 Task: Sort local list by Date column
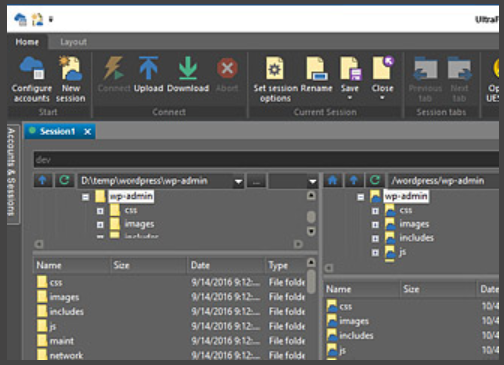pos(226,265)
